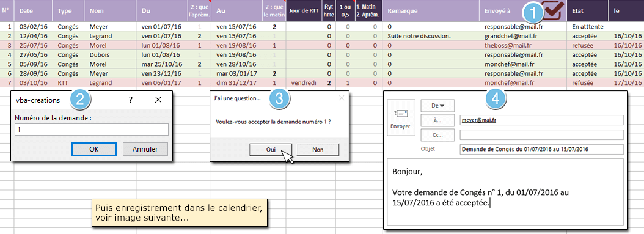The height and width of the screenshot is (234, 644).
Task: Click cell with date 12/04/16
Action: 34,36
